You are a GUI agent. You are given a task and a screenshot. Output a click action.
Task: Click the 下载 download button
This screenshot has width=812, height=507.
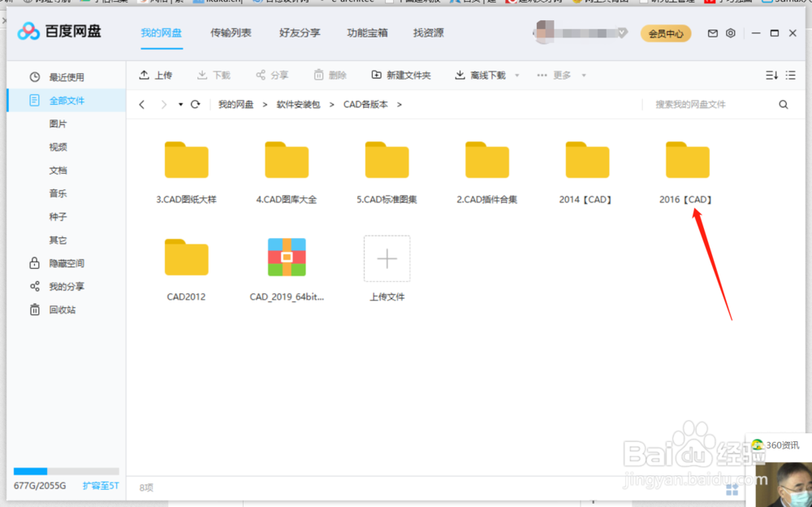(x=214, y=76)
